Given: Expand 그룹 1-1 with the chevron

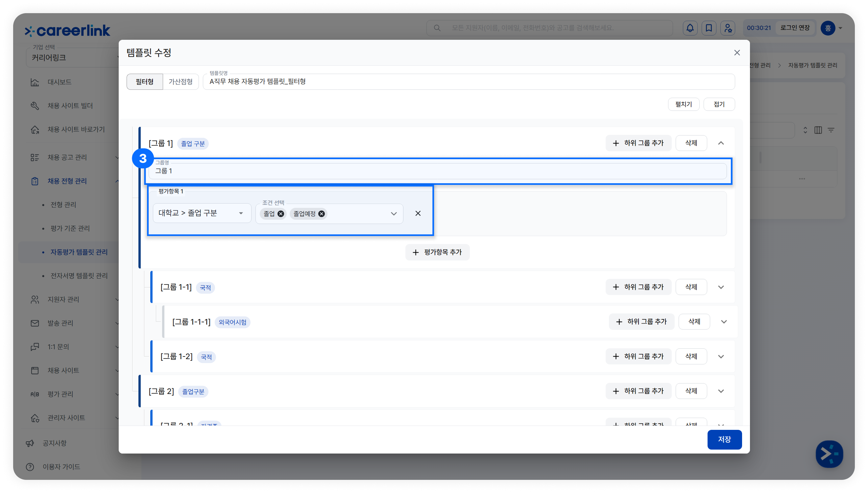Looking at the screenshot, I should point(721,287).
